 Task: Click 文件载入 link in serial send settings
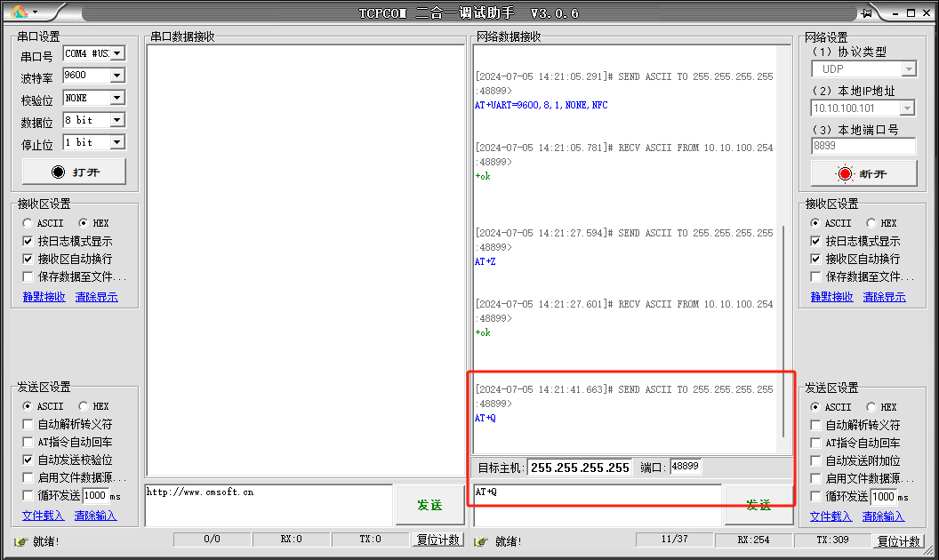tap(43, 516)
